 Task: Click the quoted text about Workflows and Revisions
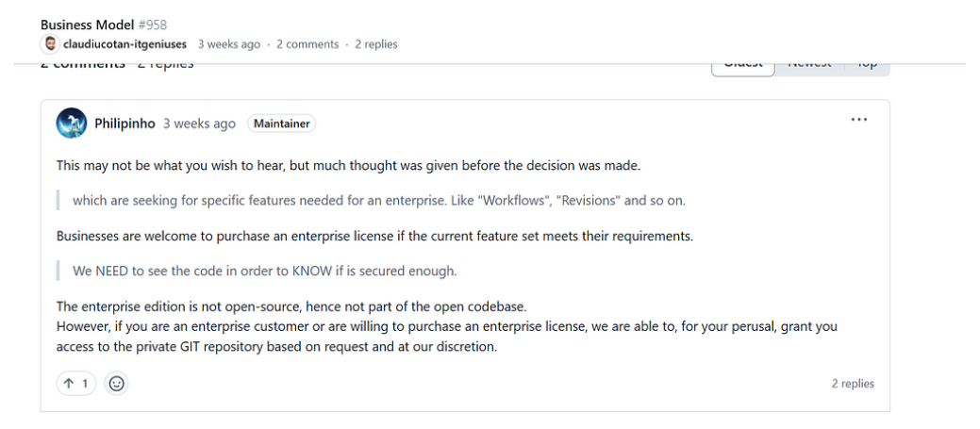click(x=379, y=201)
